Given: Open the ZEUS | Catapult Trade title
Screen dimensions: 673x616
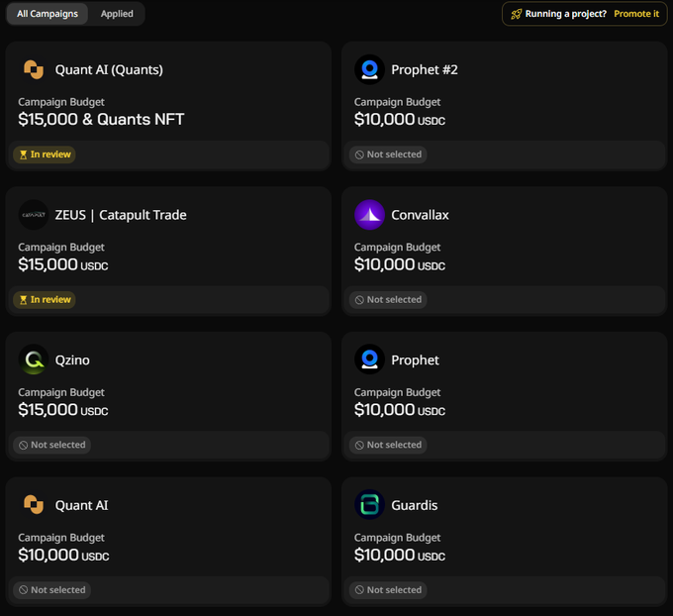Looking at the screenshot, I should (x=121, y=215).
